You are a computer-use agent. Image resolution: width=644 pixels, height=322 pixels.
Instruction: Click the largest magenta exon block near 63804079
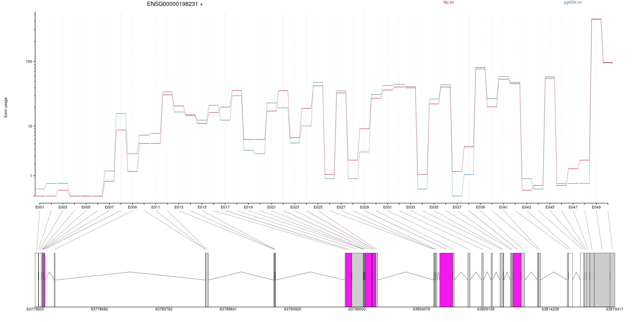(x=446, y=280)
